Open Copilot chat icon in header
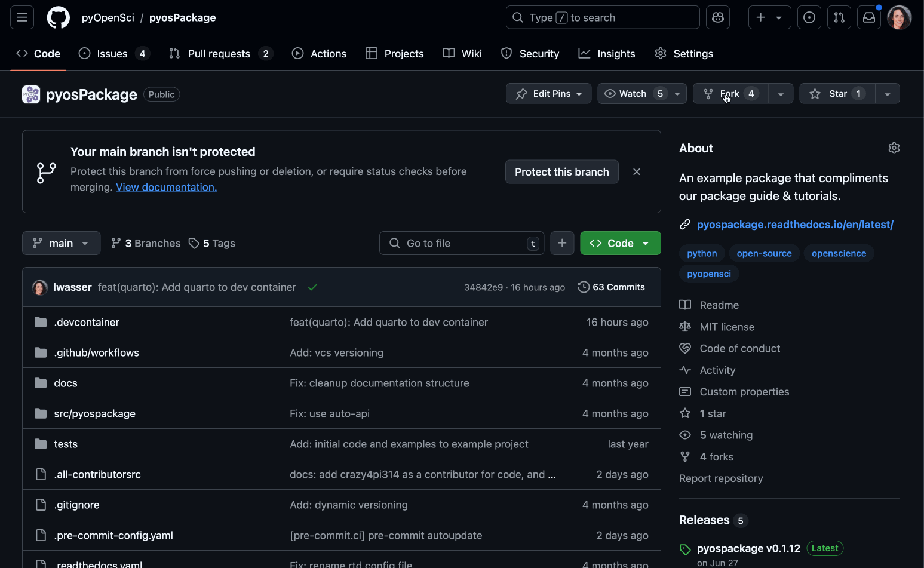 tap(718, 17)
